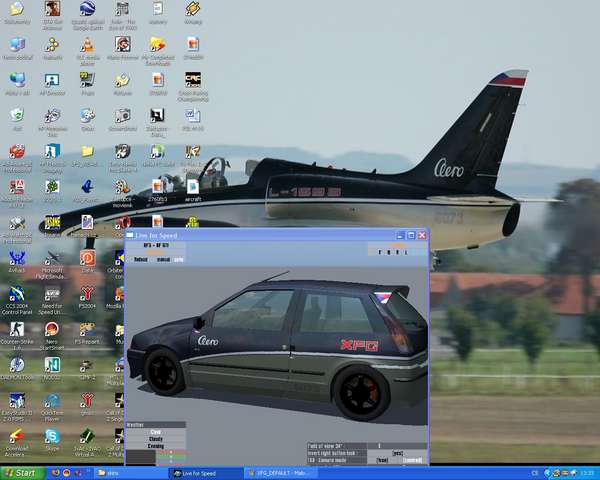Viewport: 600px width, 480px height.
Task: Click the dark colour preview swatch below Weather
Action: pyautogui.click(x=141, y=457)
